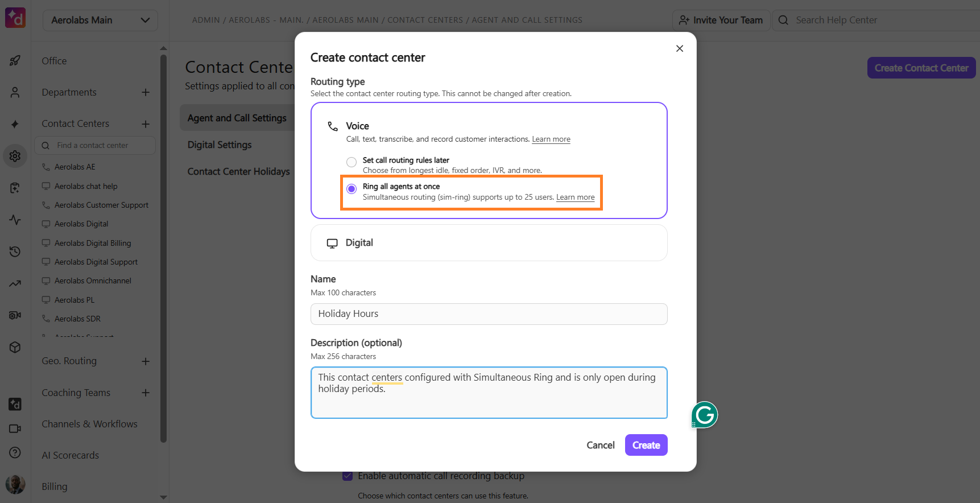This screenshot has width=980, height=503.
Task: Open Aerolabs AE contact center
Action: 75,167
